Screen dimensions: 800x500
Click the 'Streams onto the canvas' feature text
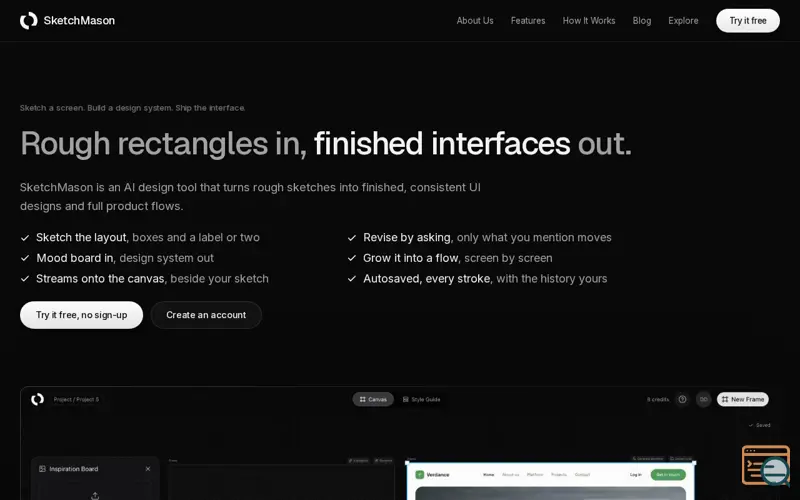tap(101, 279)
